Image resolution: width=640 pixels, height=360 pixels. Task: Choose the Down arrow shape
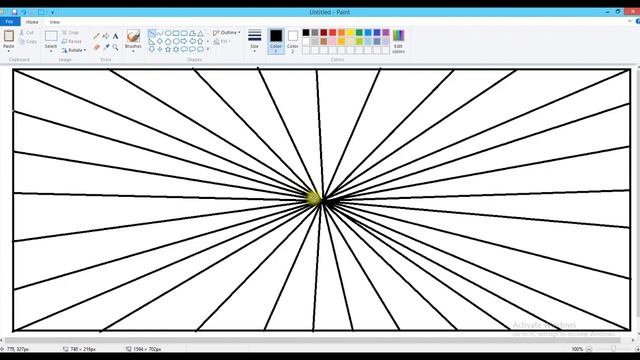pos(152,49)
